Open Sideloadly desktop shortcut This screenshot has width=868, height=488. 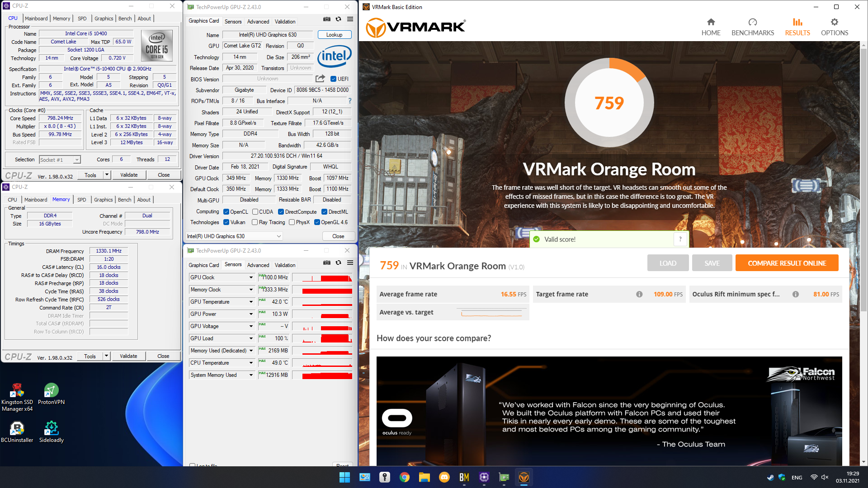pos(51,432)
